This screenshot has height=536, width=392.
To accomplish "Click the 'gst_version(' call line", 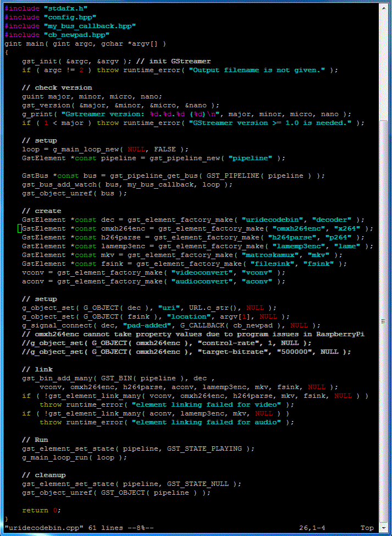I will (x=121, y=105).
